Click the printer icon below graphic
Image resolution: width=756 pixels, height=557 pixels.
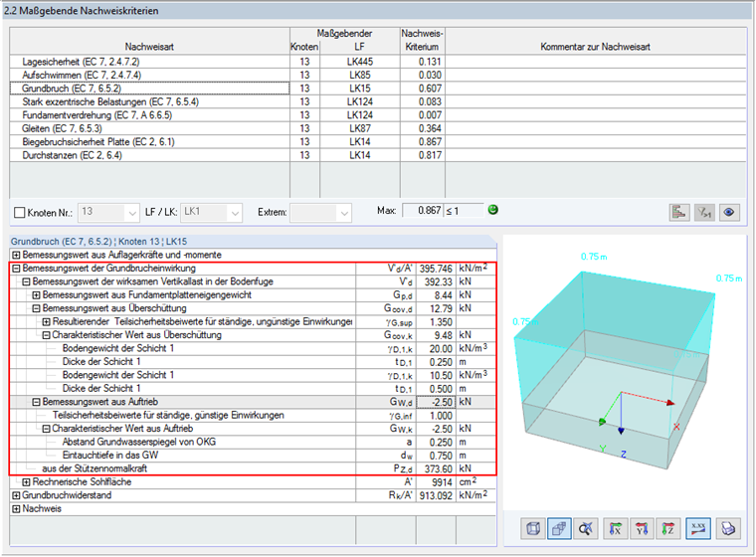727,529
